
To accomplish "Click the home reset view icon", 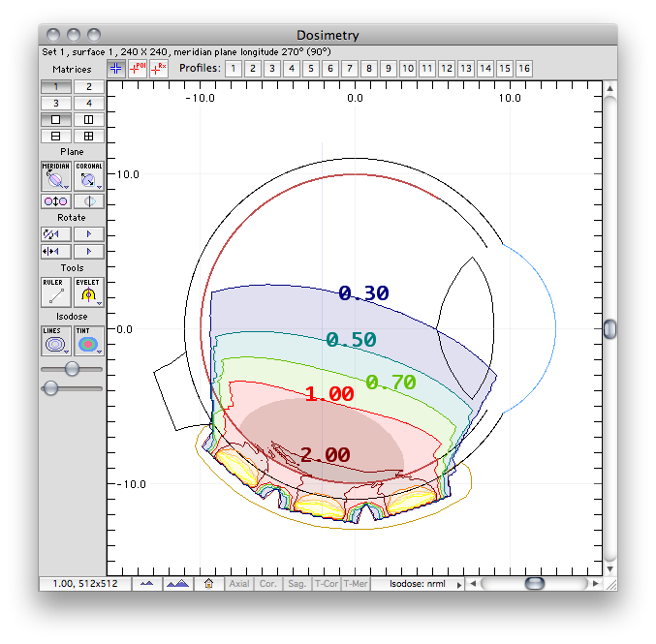I will coord(208,584).
